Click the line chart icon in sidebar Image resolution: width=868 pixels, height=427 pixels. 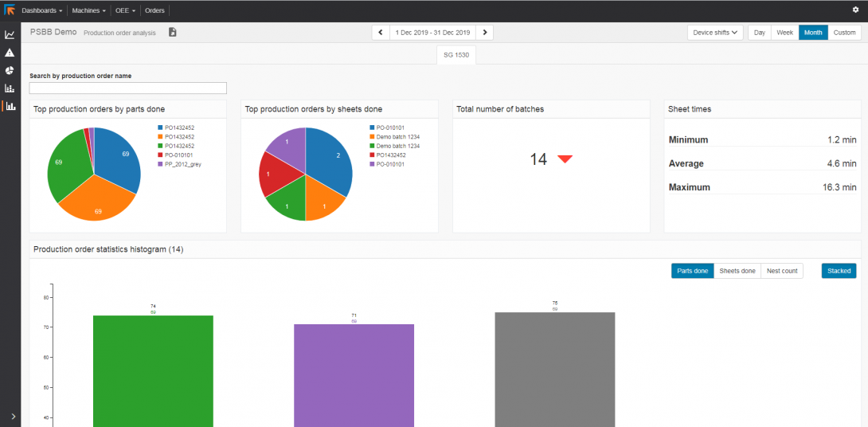(x=10, y=35)
